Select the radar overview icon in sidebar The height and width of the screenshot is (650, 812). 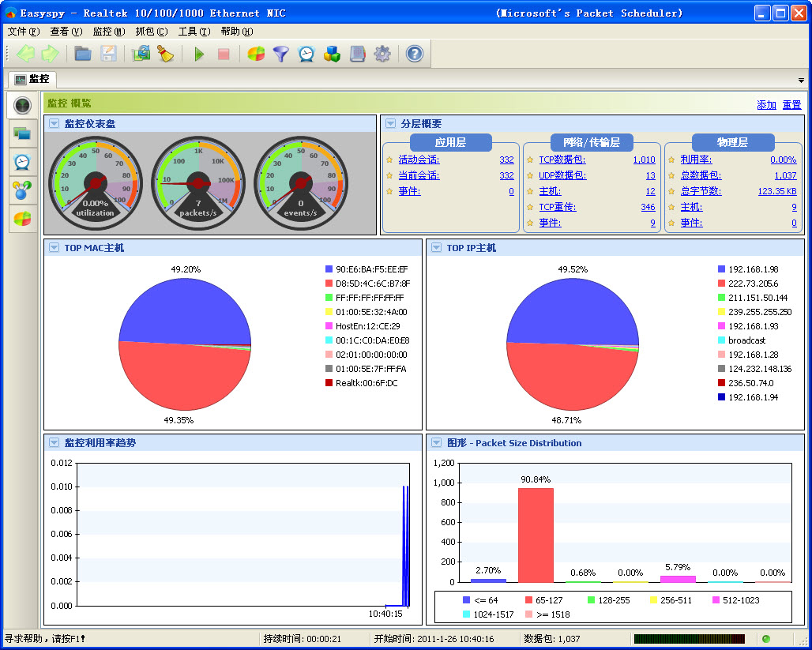[x=23, y=106]
